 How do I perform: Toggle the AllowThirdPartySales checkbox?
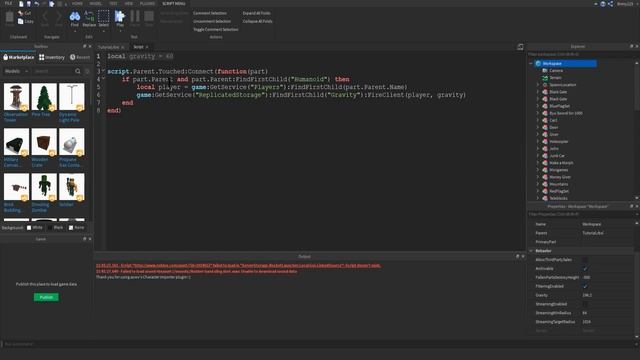tap(585, 260)
